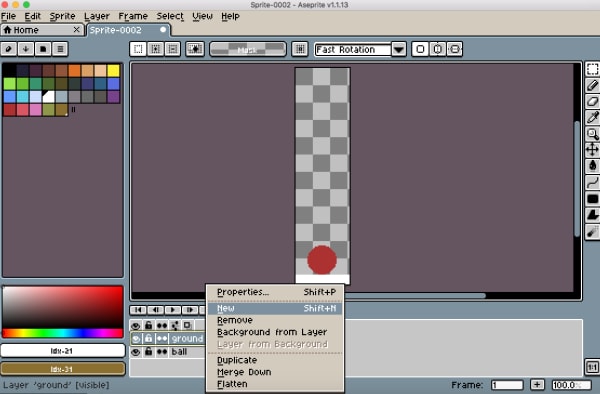Click the edit palette pencil icon
The image size is (600, 394).
9,49
